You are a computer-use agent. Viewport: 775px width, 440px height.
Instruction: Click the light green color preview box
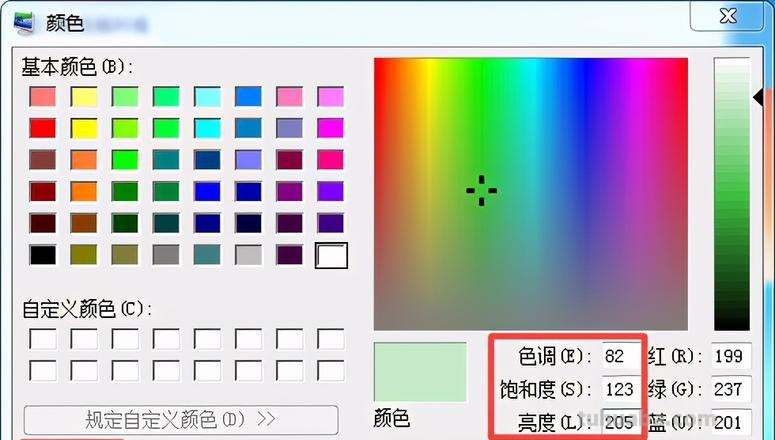click(x=420, y=372)
